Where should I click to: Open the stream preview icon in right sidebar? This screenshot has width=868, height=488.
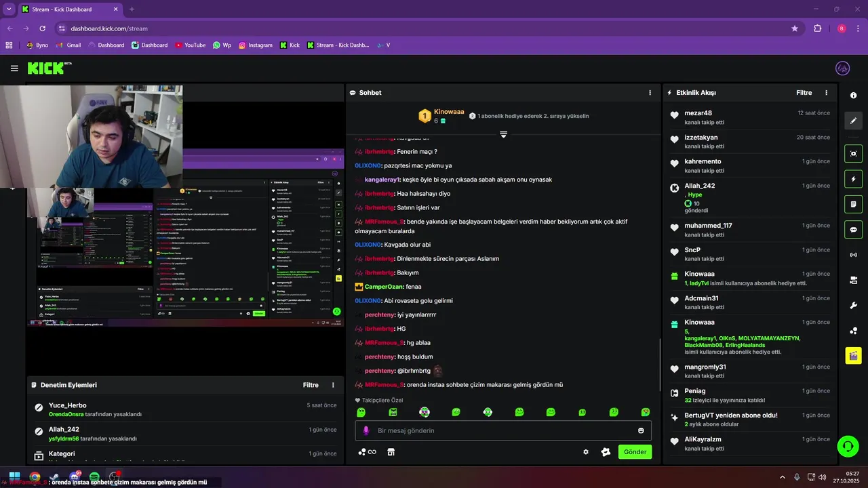(x=854, y=154)
